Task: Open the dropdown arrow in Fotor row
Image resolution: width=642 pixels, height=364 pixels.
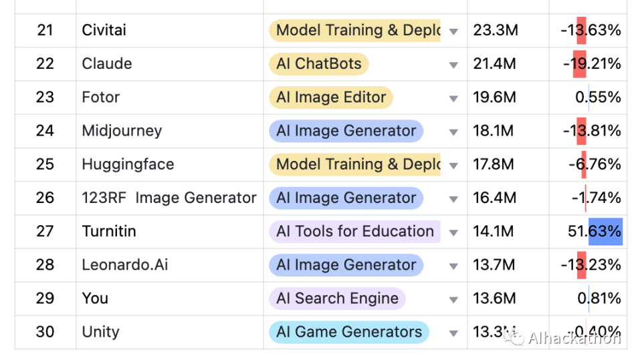Action: [x=453, y=98]
